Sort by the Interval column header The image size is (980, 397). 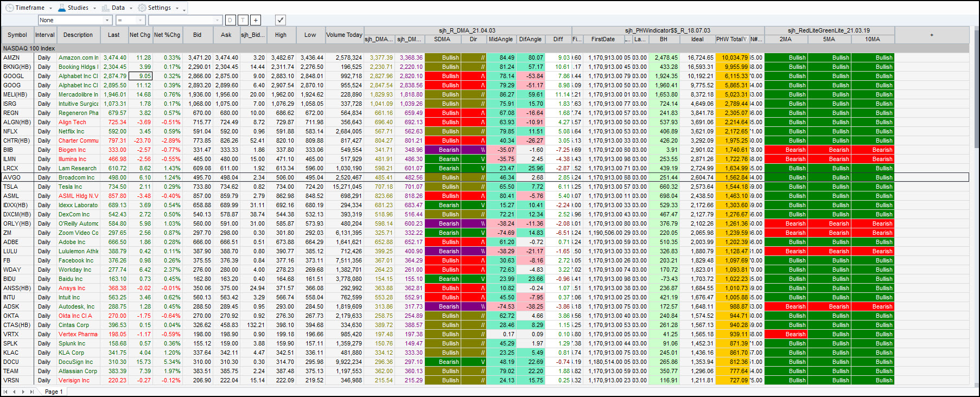click(45, 35)
